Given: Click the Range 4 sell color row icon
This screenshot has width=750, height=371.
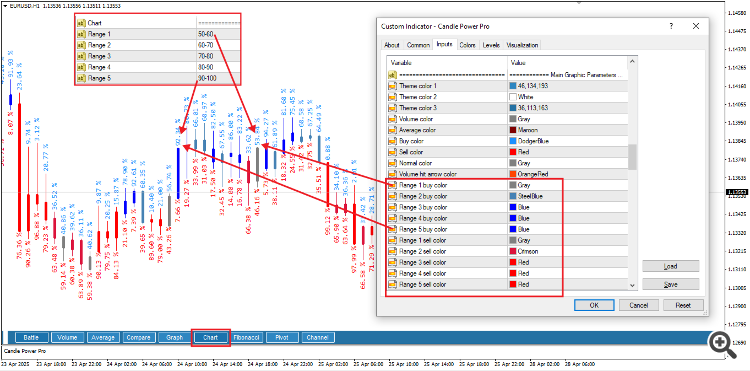Looking at the screenshot, I should coord(393,273).
